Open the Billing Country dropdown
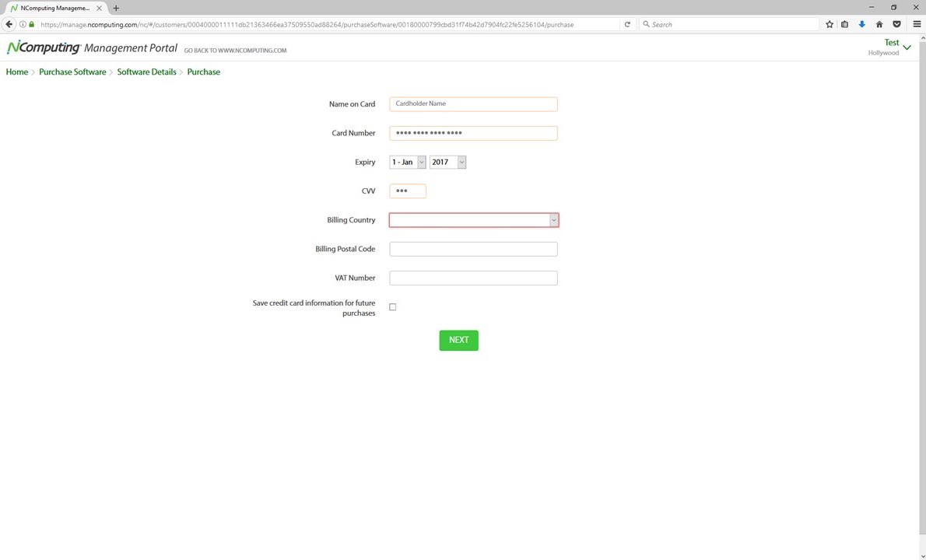Image resolution: width=926 pixels, height=560 pixels. pyautogui.click(x=474, y=220)
